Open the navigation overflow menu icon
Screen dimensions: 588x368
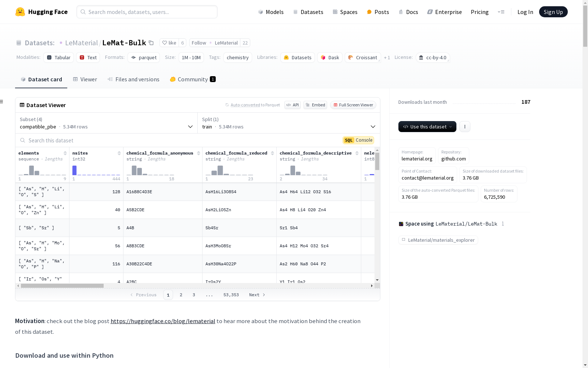[x=501, y=12]
